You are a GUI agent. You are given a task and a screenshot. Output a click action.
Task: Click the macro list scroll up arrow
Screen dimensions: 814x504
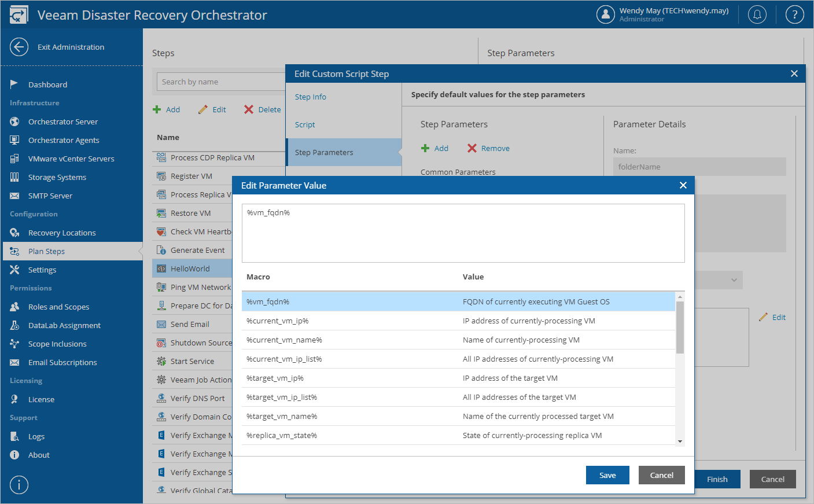pos(680,297)
